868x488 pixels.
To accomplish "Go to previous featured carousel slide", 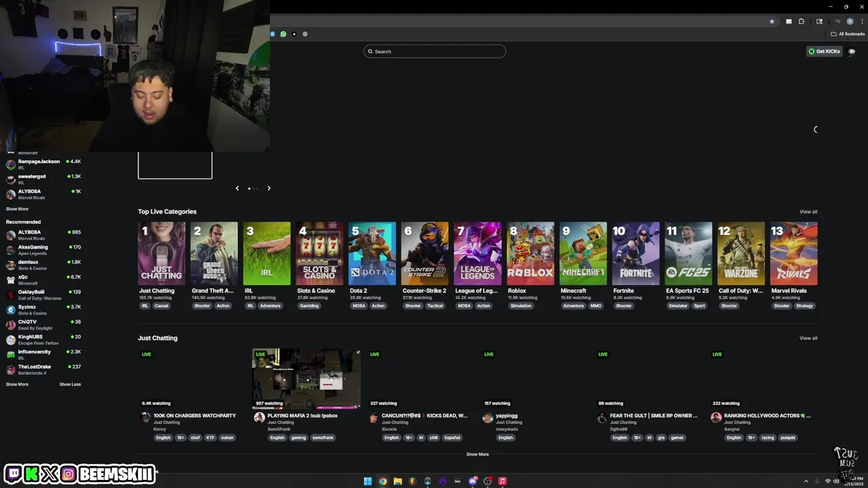I will pos(237,188).
